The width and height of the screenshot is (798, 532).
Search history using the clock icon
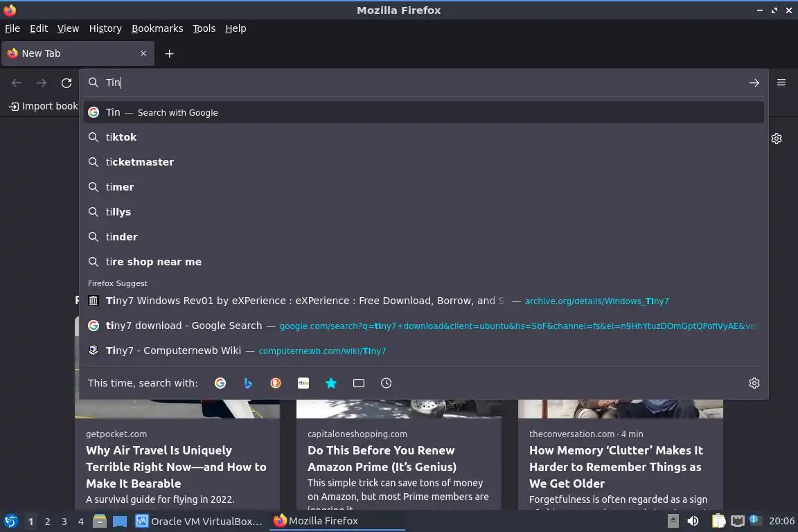point(387,383)
